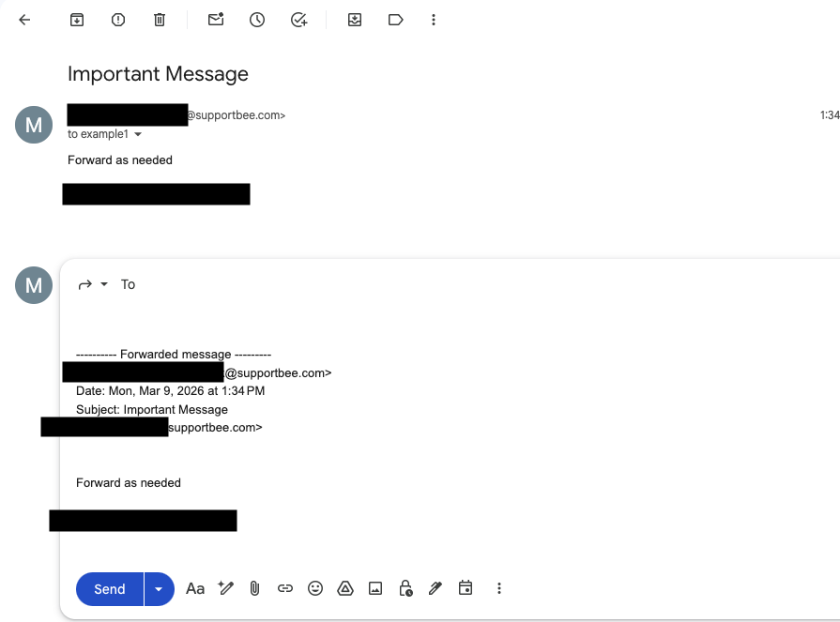
Task: Insert a photo into the message
Action: click(375, 588)
